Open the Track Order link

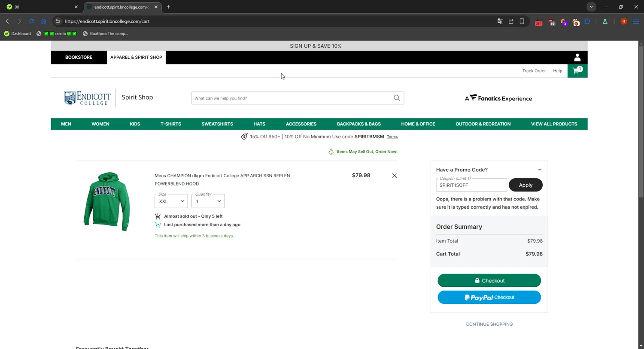(x=534, y=71)
